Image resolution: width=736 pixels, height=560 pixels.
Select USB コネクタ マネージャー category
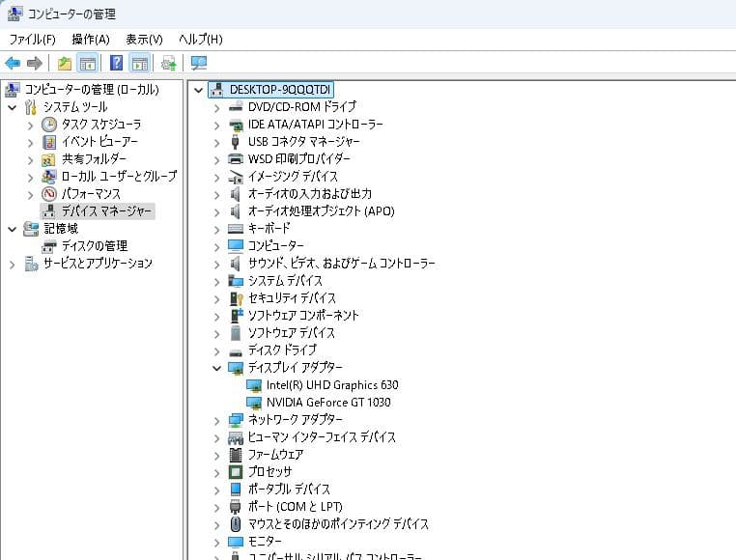click(303, 141)
